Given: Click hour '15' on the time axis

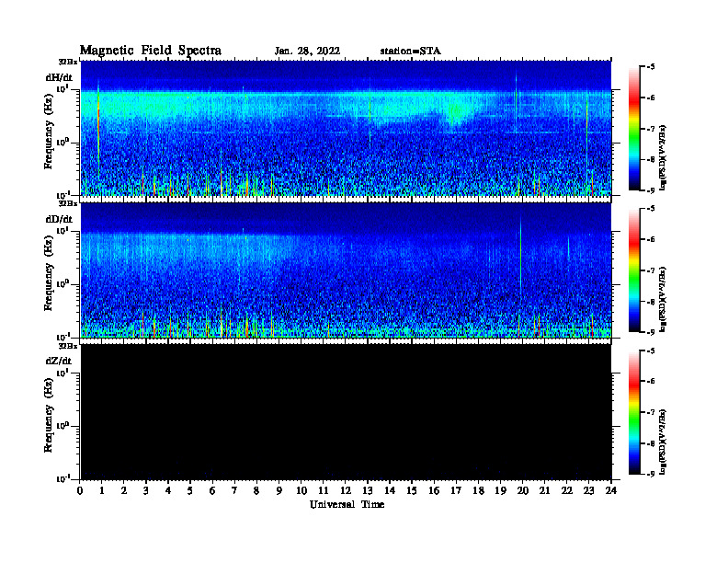Looking at the screenshot, I should click(x=412, y=490).
